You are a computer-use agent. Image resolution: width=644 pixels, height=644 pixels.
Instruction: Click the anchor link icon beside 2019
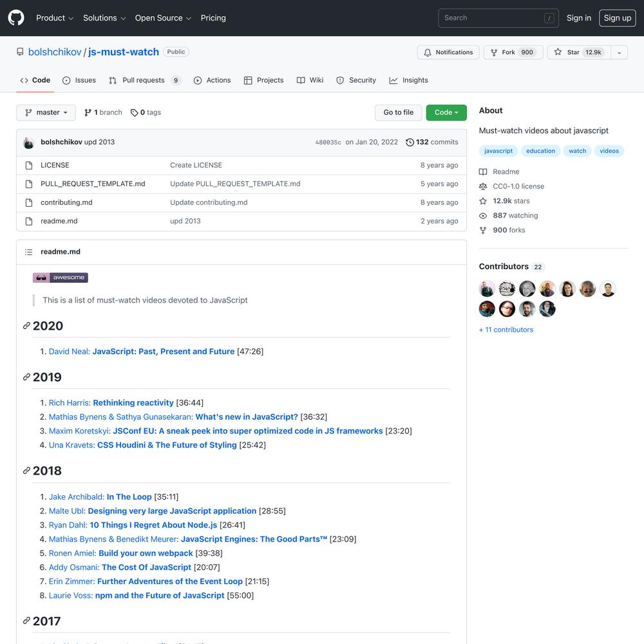(x=26, y=377)
